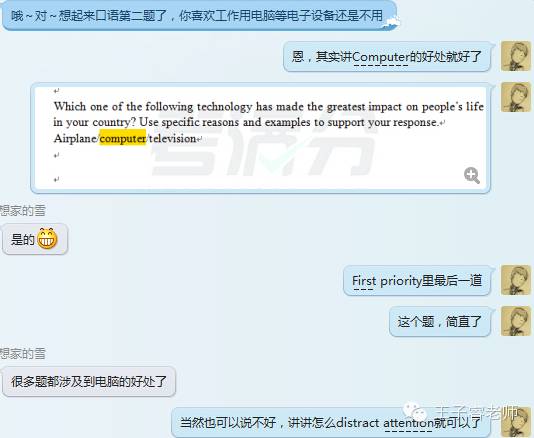
Task: Click avatar next to the image message
Action: pyautogui.click(x=516, y=97)
